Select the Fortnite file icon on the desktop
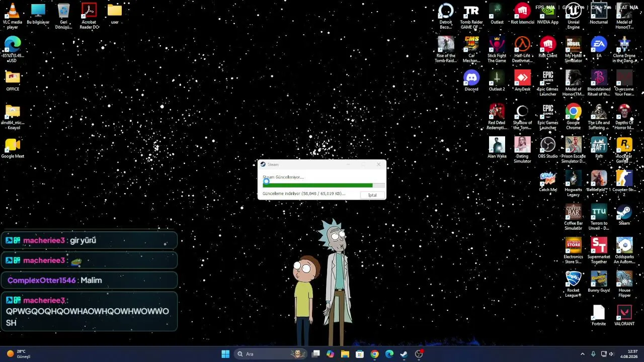Viewport: 644px width, 362px height. [x=599, y=315]
